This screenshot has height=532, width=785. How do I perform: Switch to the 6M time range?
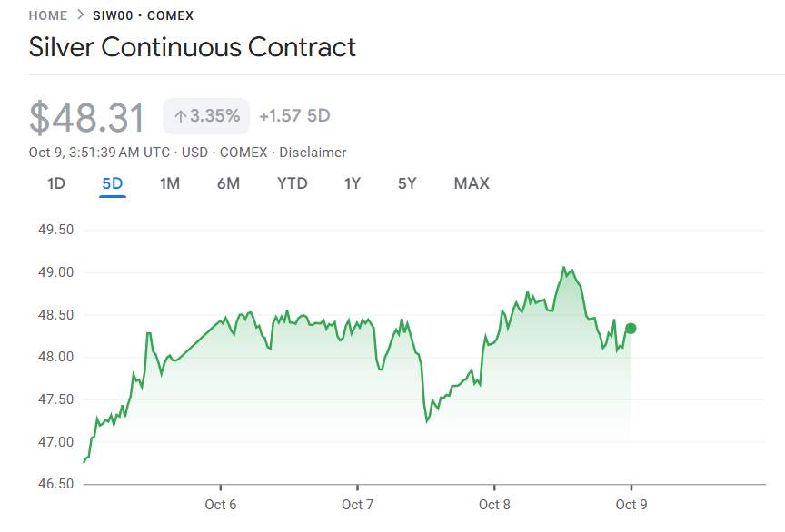click(x=228, y=183)
